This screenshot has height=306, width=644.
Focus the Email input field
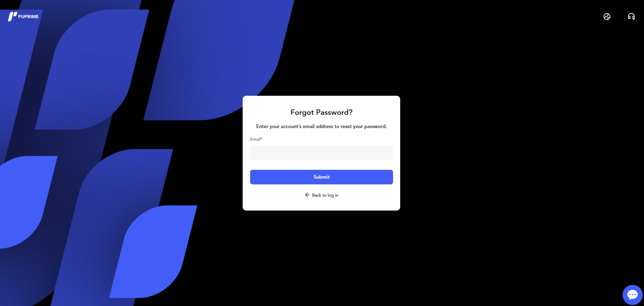point(321,152)
